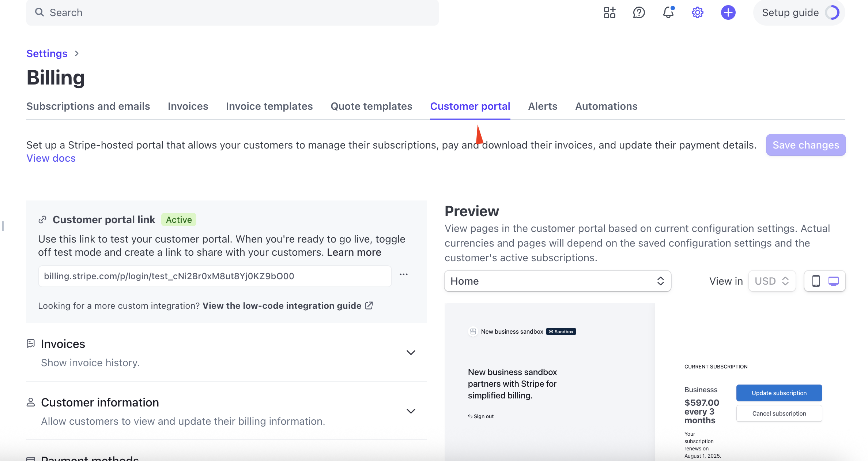Click into the Search field
Screen dimensions: 868x461
click(233, 12)
